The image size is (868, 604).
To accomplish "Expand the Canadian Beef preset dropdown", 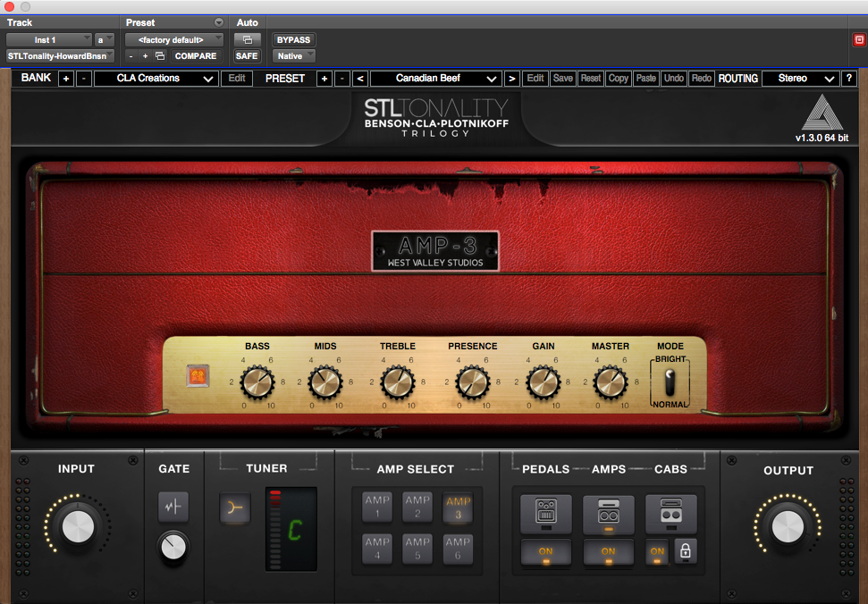I will click(436, 79).
